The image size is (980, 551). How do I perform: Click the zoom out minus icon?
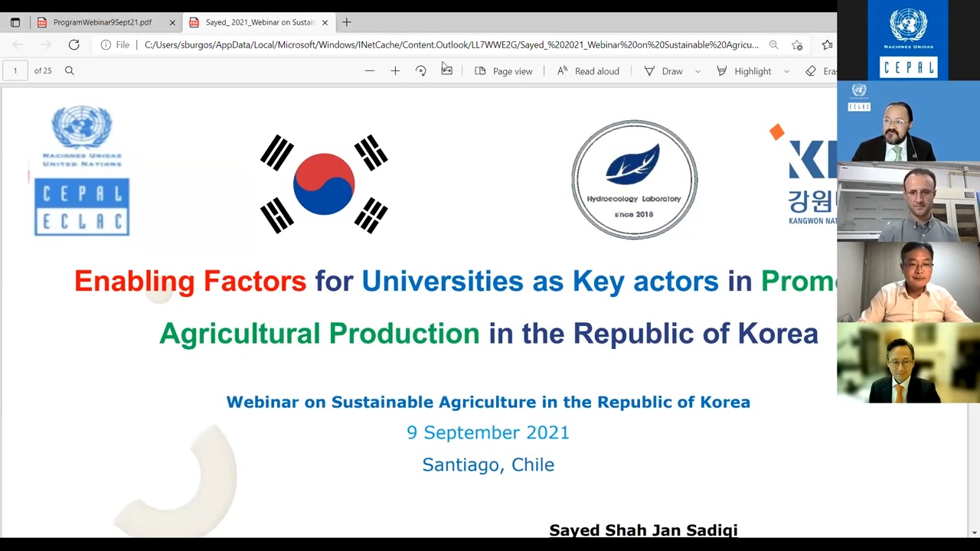(370, 71)
